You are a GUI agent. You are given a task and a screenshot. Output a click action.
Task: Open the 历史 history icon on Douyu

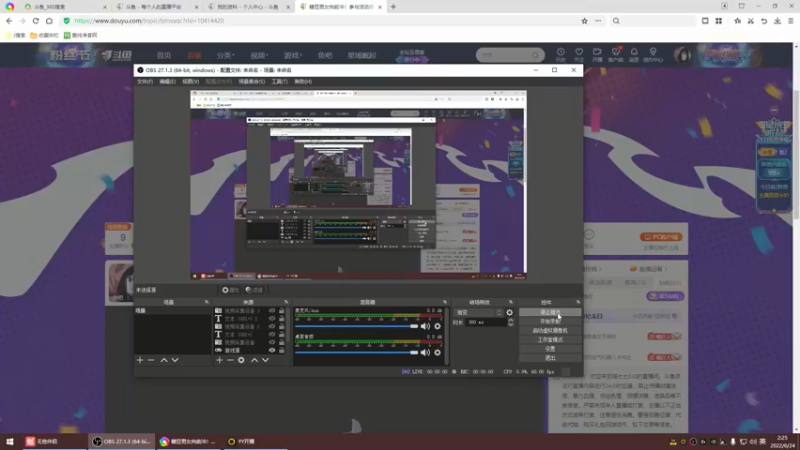[x=560, y=55]
